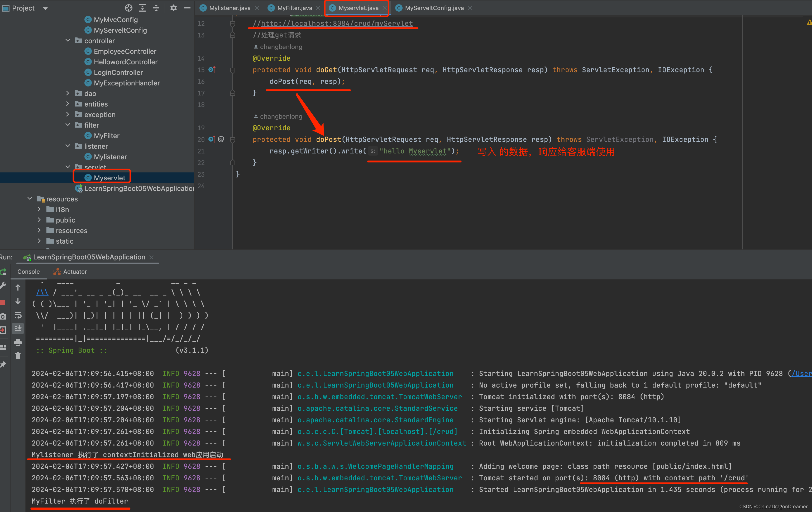The image size is (812, 512).
Task: Expand all items in Project panel
Action: point(143,8)
